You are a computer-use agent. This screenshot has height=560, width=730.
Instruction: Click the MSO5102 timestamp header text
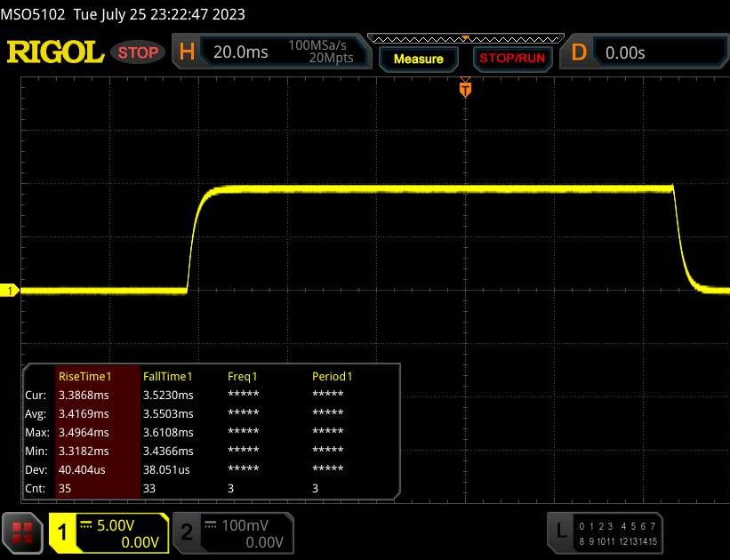(x=123, y=14)
